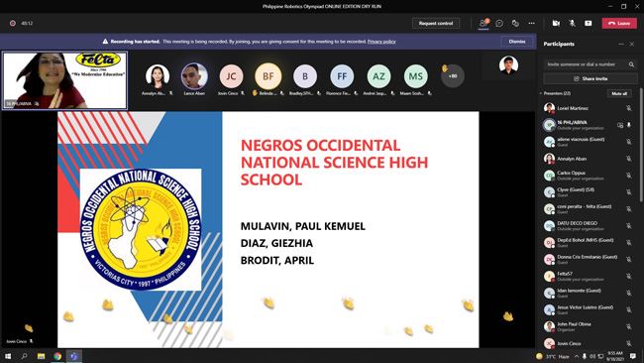Open Participants panel more options menu

click(621, 44)
